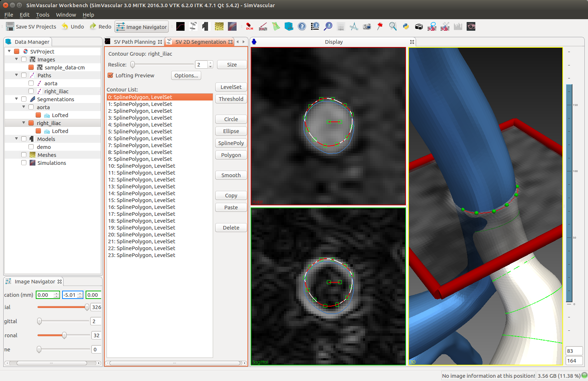
Task: Click the SplinePoly button
Action: click(x=231, y=143)
